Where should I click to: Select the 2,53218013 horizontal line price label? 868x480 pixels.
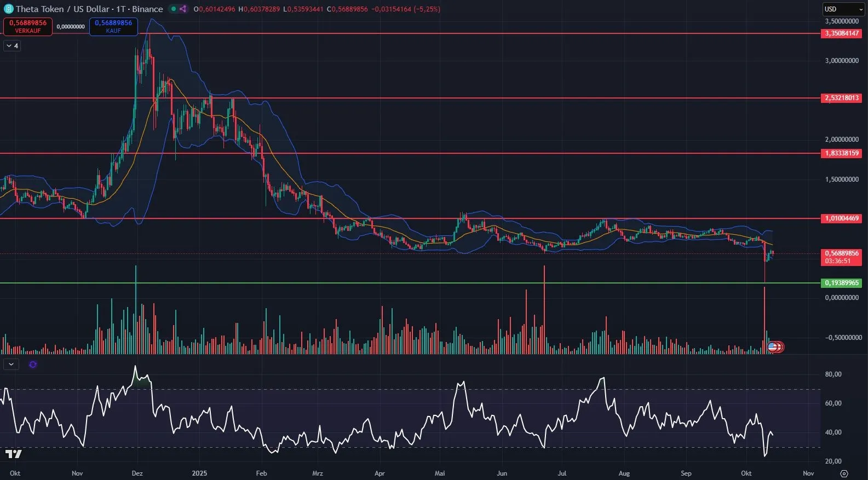coord(842,98)
